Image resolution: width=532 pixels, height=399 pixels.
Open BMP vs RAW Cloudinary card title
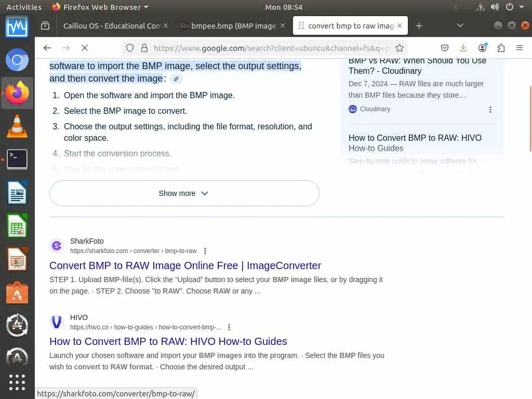417,66
